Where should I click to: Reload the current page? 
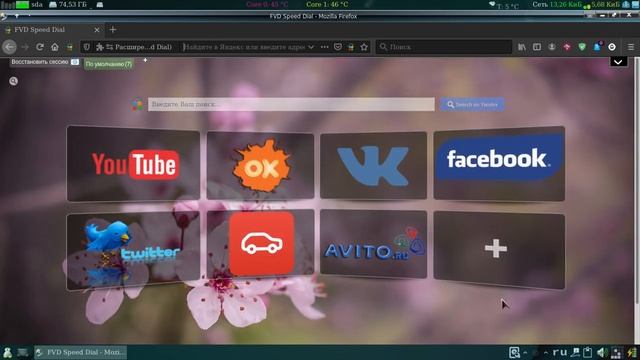point(40,47)
